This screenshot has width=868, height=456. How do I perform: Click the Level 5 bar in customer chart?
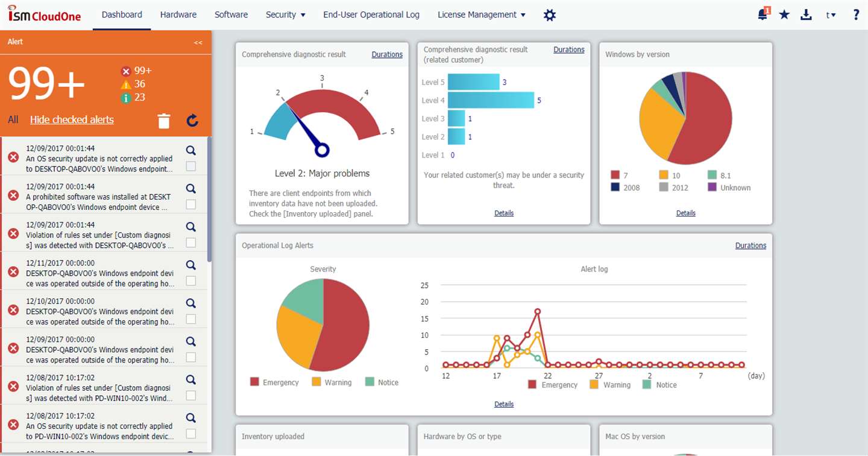point(474,82)
